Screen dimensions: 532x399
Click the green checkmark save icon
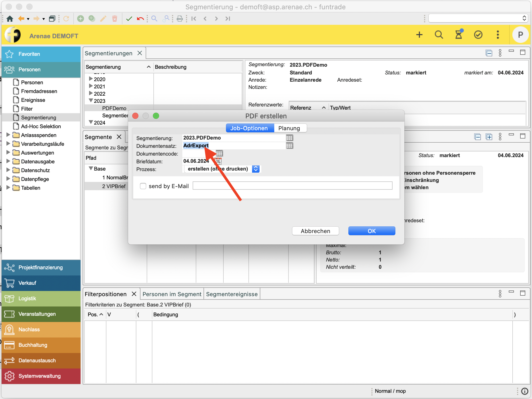tap(129, 19)
